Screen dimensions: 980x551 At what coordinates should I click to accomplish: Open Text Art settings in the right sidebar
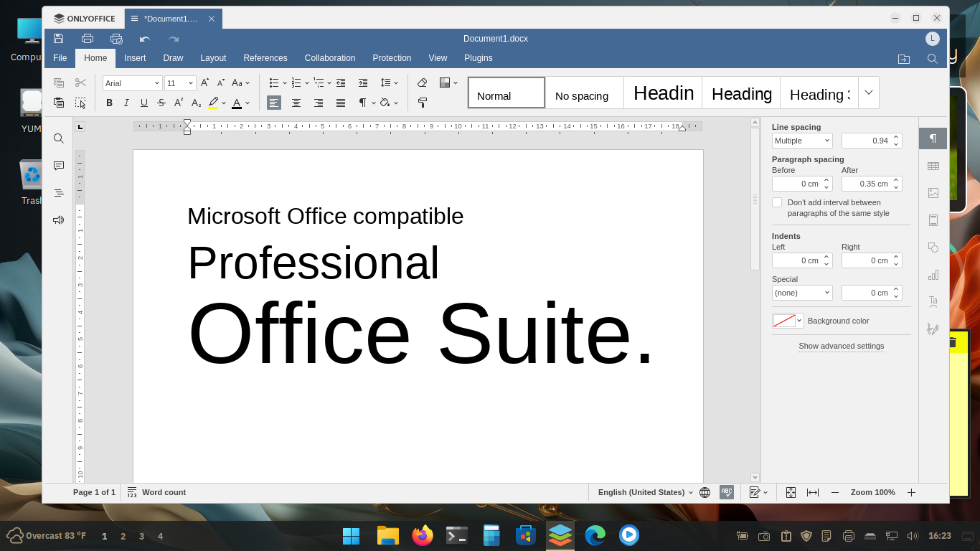tap(933, 301)
